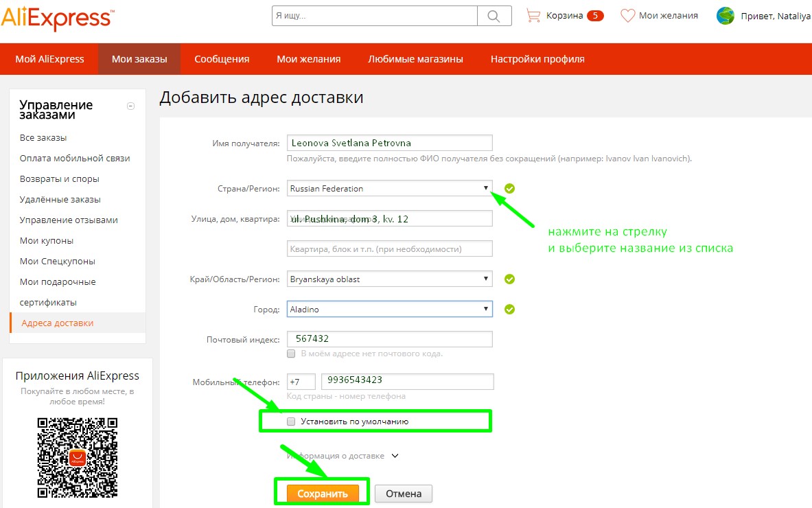The image size is (812, 508).
Task: Open Возвраты и споры link
Action: click(60, 179)
